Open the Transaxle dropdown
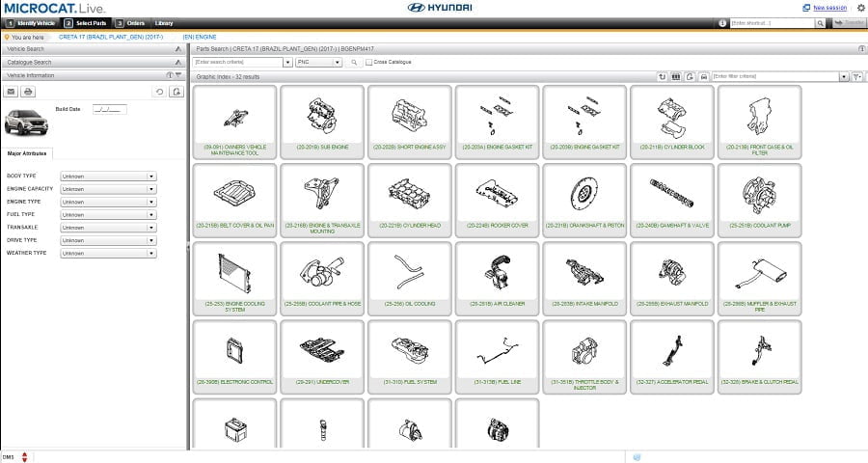Image resolution: width=868 pixels, height=463 pixels. 108,228
